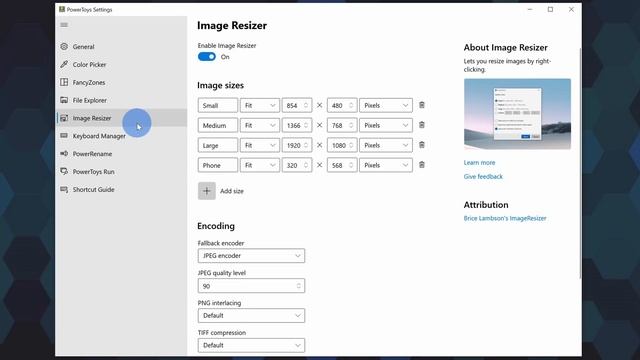This screenshot has width=640, height=360.
Task: Open File Explorer settings page
Action: coord(121,100)
